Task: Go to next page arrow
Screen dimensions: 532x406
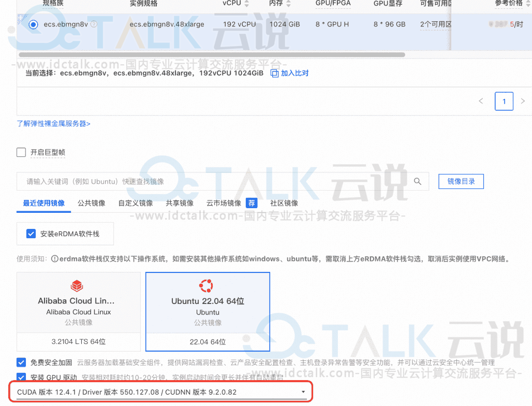Action: [x=523, y=101]
